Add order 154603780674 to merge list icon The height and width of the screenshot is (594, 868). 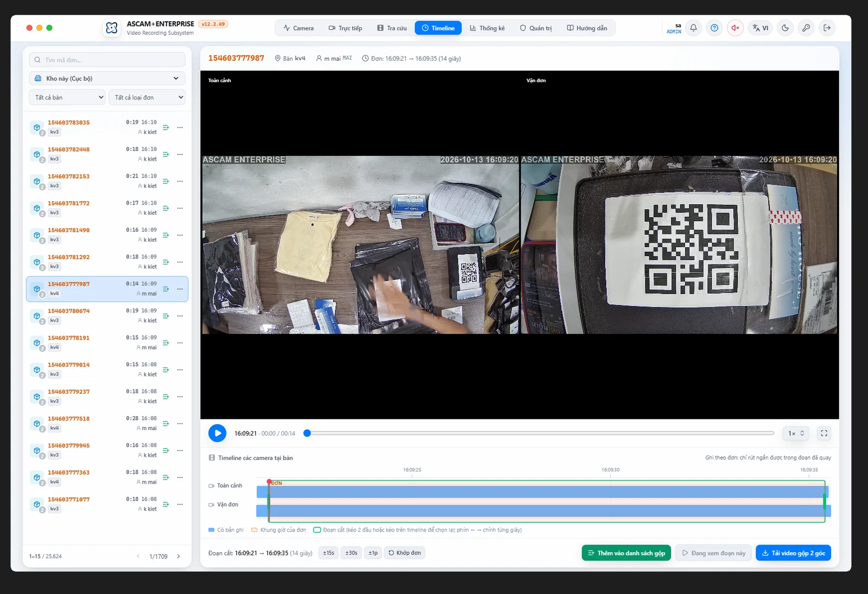click(x=166, y=316)
